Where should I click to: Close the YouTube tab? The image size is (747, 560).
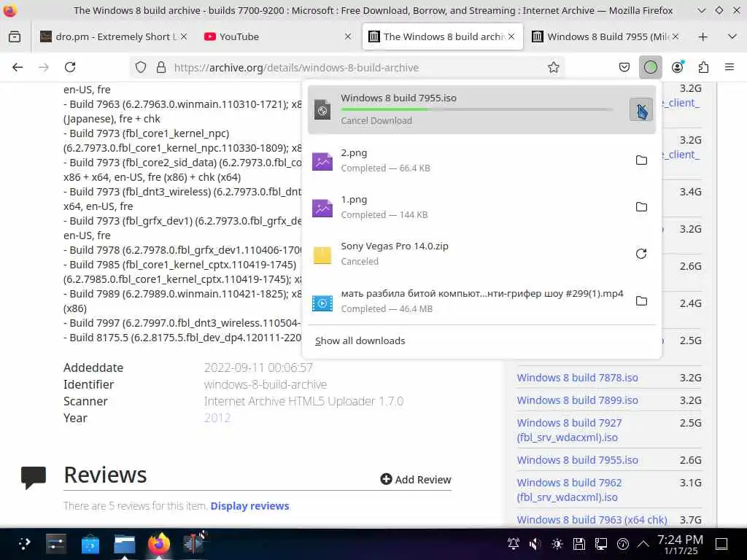[x=348, y=36]
